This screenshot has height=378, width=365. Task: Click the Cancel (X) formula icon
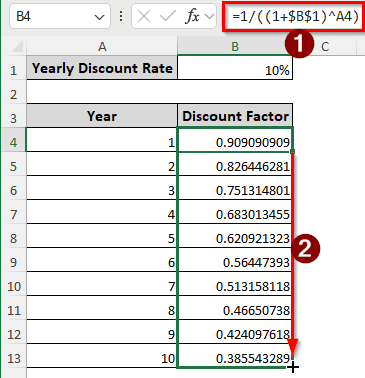(x=144, y=16)
